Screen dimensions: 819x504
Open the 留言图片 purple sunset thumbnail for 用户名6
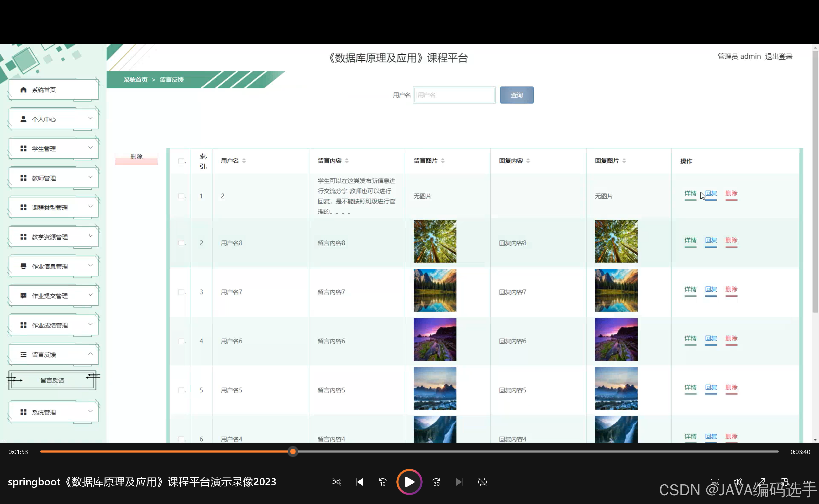[x=435, y=339]
